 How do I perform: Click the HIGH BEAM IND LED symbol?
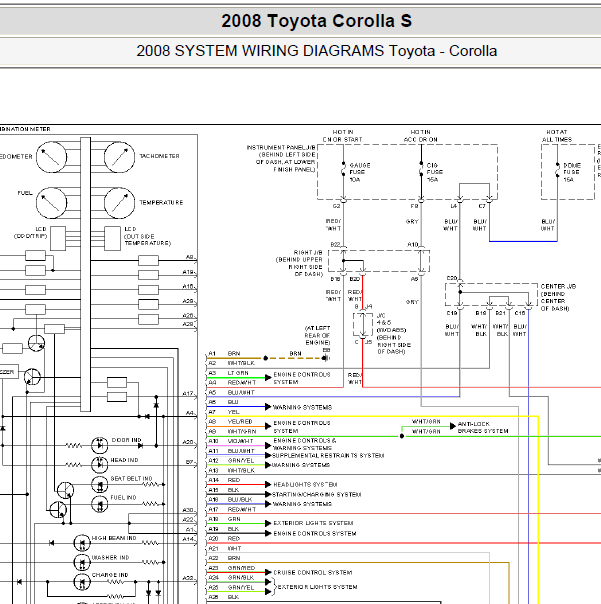(x=82, y=543)
